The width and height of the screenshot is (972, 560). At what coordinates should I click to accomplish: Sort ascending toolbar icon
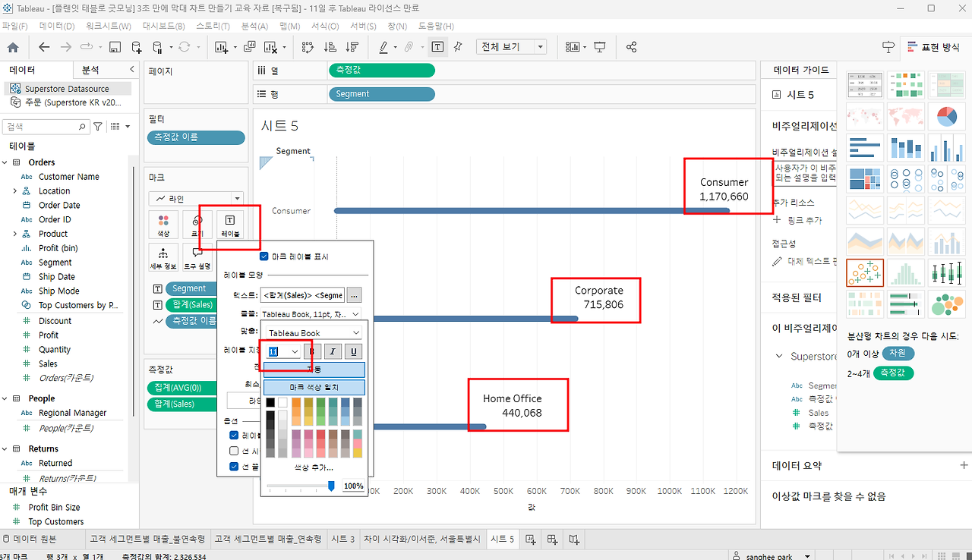point(330,47)
